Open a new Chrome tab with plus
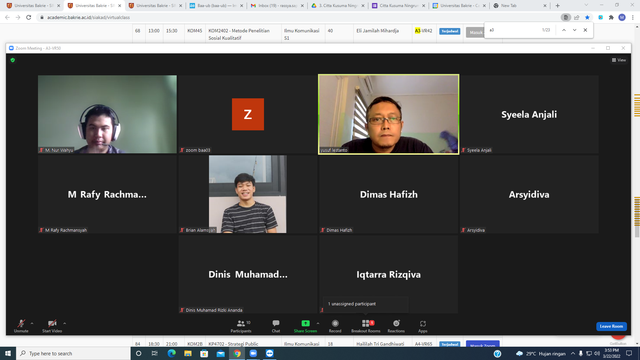The width and height of the screenshot is (640, 360). point(557,6)
